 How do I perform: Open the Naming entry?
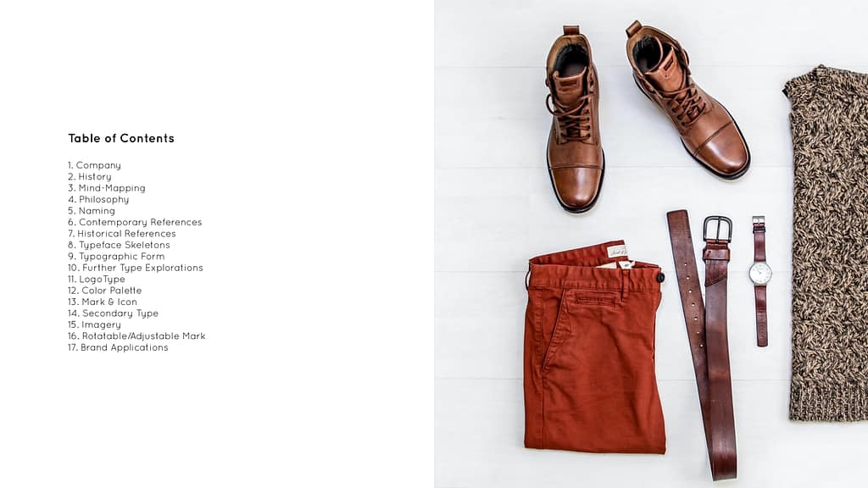tap(92, 211)
